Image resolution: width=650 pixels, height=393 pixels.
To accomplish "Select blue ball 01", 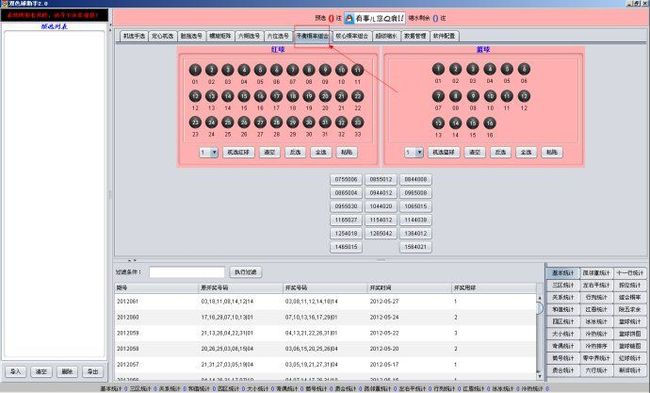I will point(438,69).
